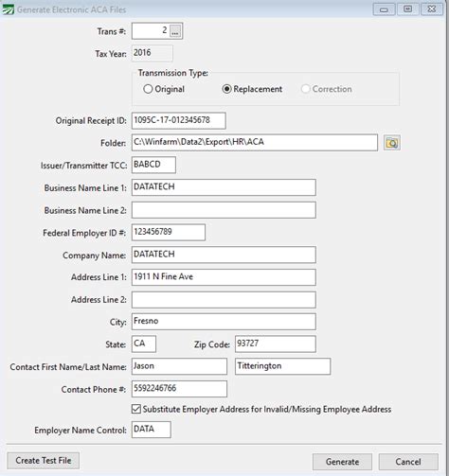
Task: Click the Create Test File button
Action: [44, 461]
